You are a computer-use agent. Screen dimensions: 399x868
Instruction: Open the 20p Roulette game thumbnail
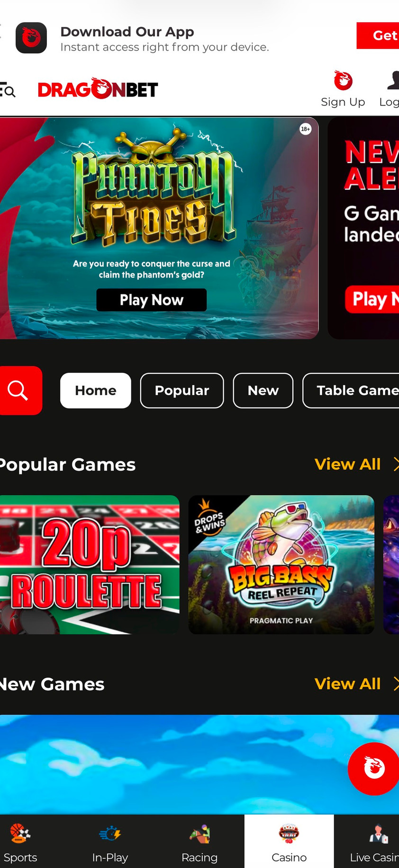point(90,565)
